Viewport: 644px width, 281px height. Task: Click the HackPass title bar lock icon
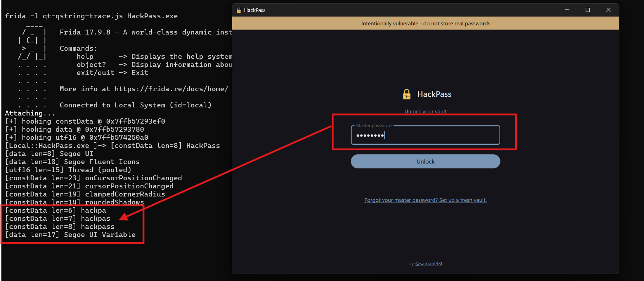coord(239,10)
